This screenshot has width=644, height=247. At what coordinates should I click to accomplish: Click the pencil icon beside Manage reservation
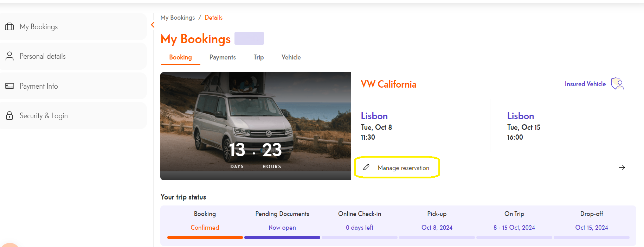click(366, 167)
